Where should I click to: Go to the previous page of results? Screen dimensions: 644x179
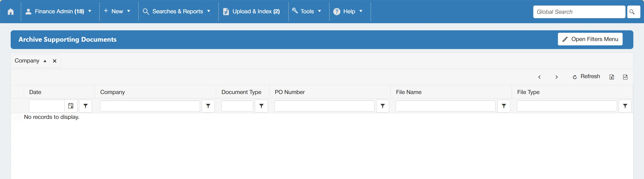pos(539,77)
